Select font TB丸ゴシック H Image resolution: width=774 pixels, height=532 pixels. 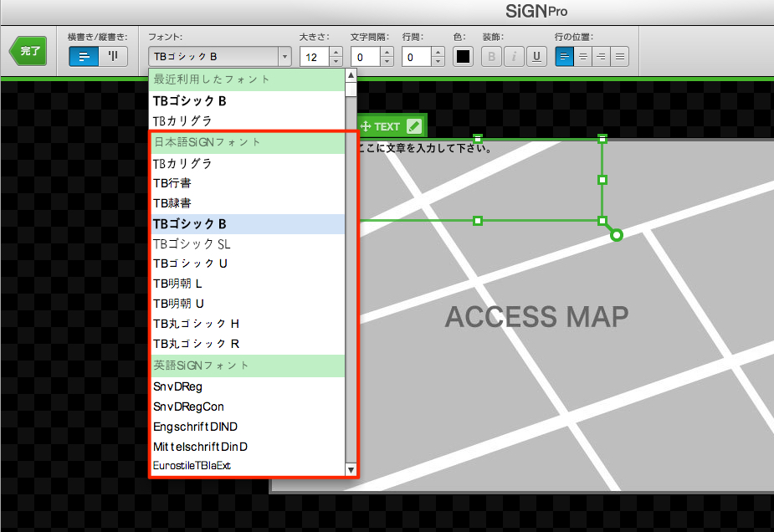pos(247,324)
